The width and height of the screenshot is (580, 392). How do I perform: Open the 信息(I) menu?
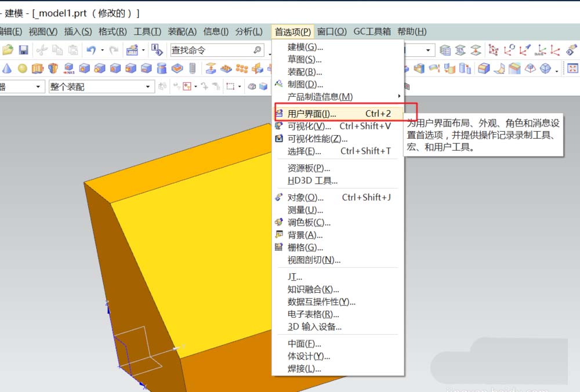coord(216,32)
